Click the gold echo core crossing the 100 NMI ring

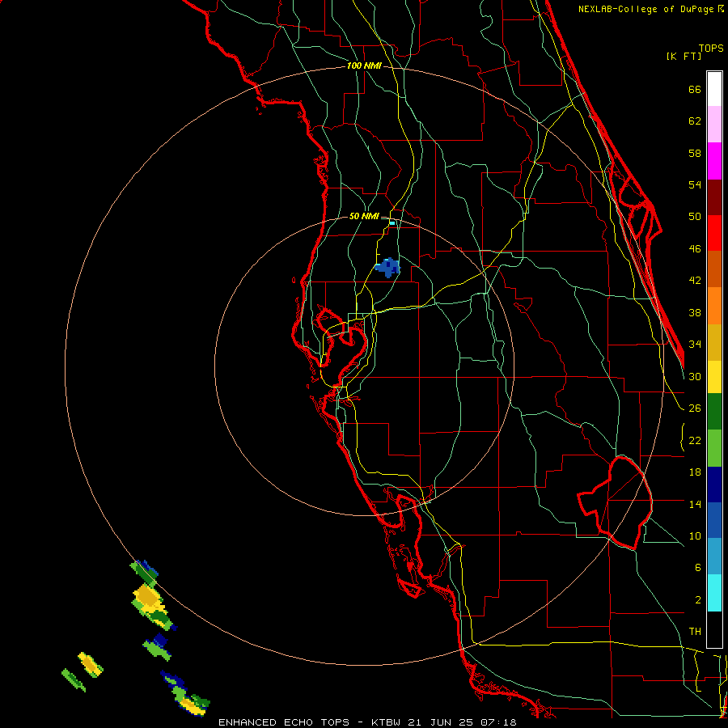(x=148, y=595)
